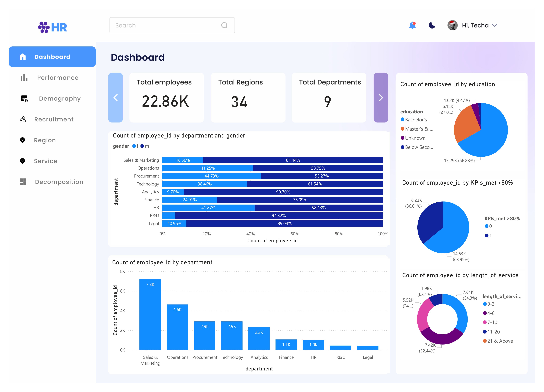Click into the Search input field
Viewport: 544px width, 392px height.
166,25
